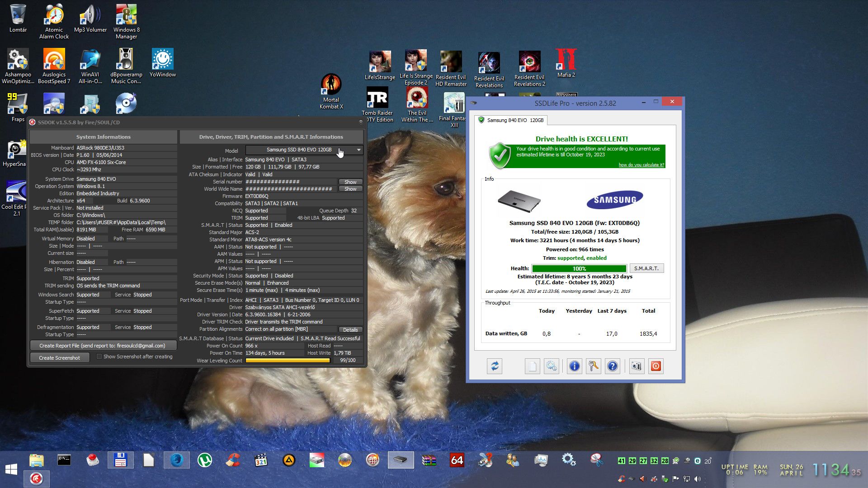
Task: Refresh drive data in SSDLife Pro
Action: click(495, 366)
